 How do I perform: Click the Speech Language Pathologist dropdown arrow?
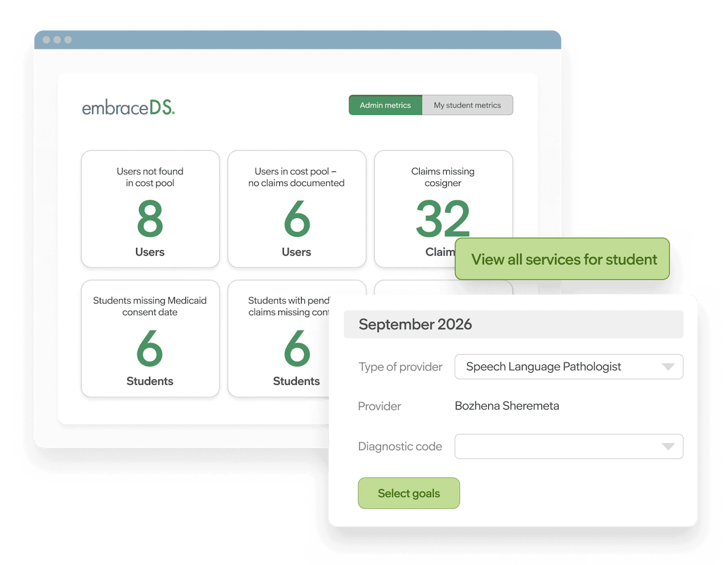668,367
